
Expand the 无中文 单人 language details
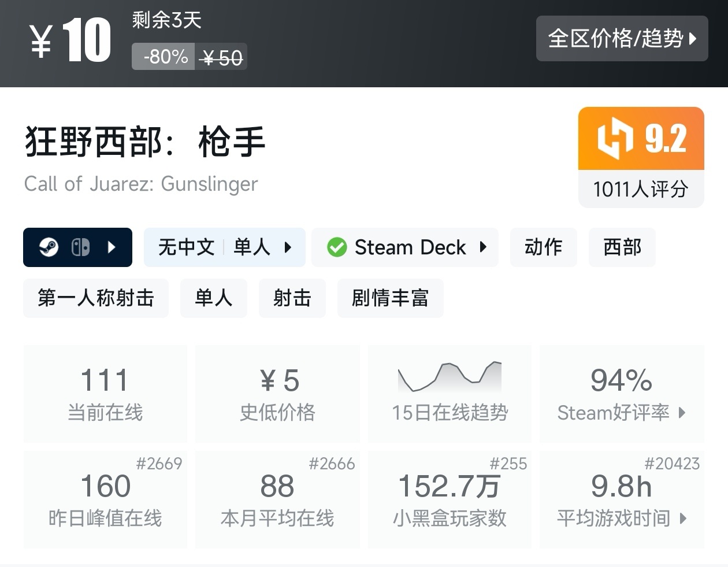[x=288, y=247]
